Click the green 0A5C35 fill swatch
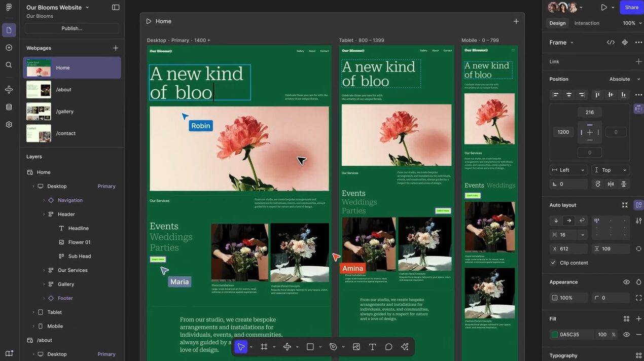This screenshot has height=361, width=644. click(555, 335)
